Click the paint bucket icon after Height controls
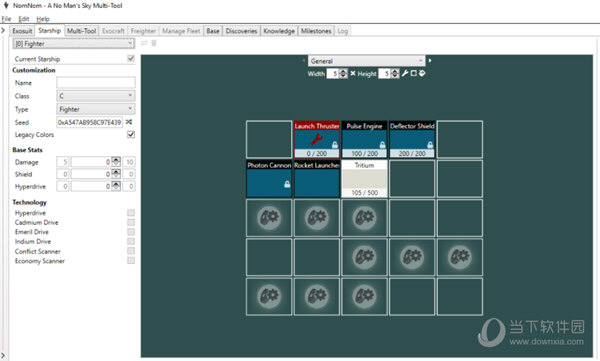Viewport: 600px width, 361px height. coord(422,73)
